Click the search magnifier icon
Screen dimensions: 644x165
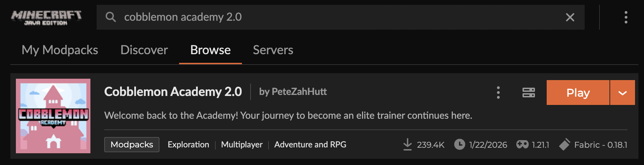point(110,17)
